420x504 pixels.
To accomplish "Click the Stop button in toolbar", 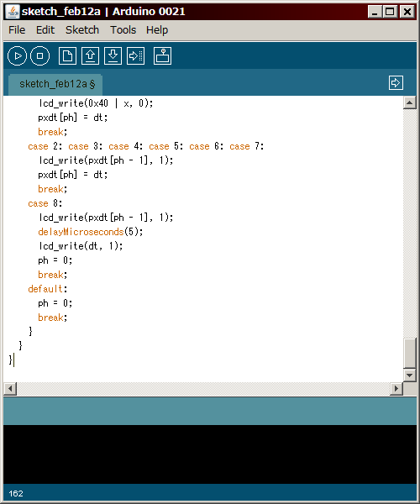I will point(39,56).
